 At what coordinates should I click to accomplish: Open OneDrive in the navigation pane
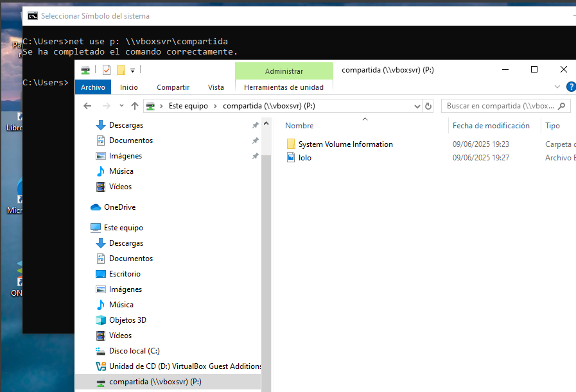(119, 207)
